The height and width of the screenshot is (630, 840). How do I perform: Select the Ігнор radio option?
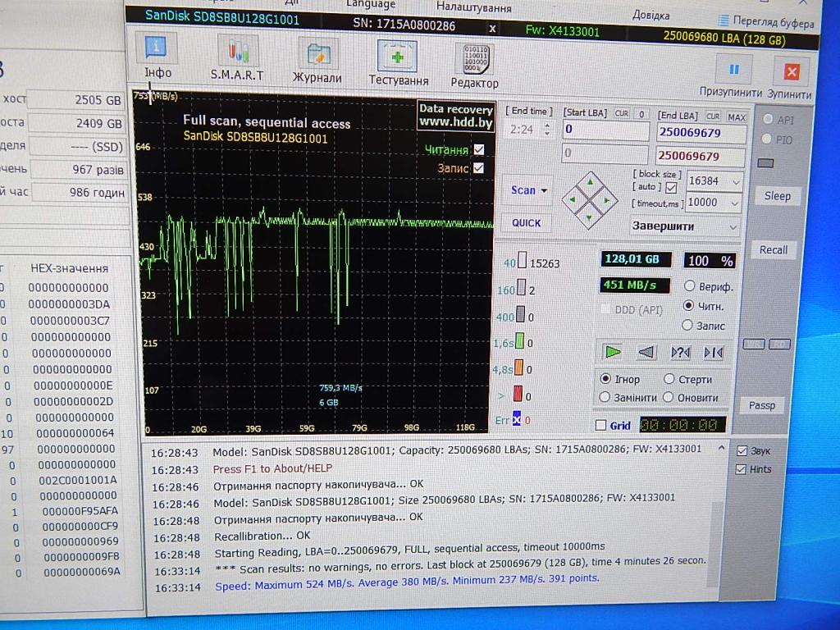pos(605,379)
